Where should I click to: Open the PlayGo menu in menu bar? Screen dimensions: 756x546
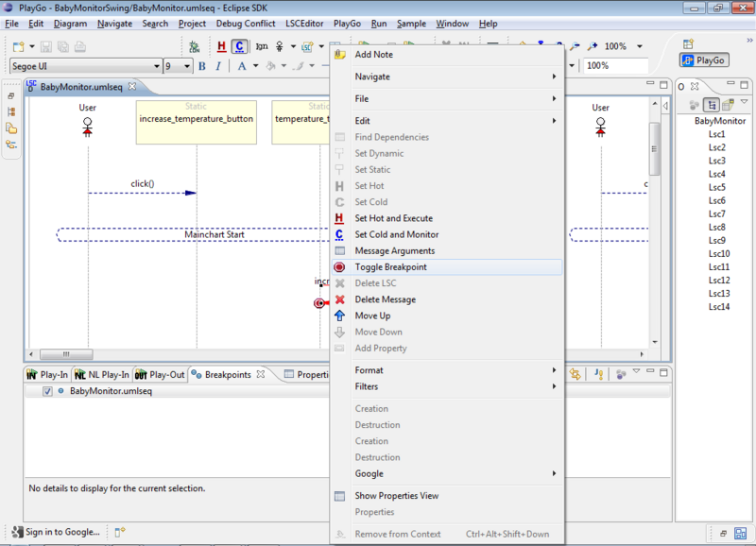(347, 24)
